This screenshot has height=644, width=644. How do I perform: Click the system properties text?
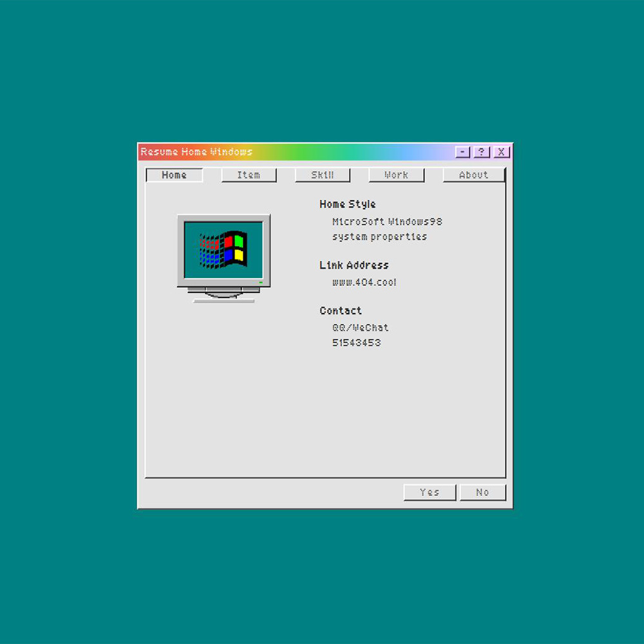click(379, 237)
